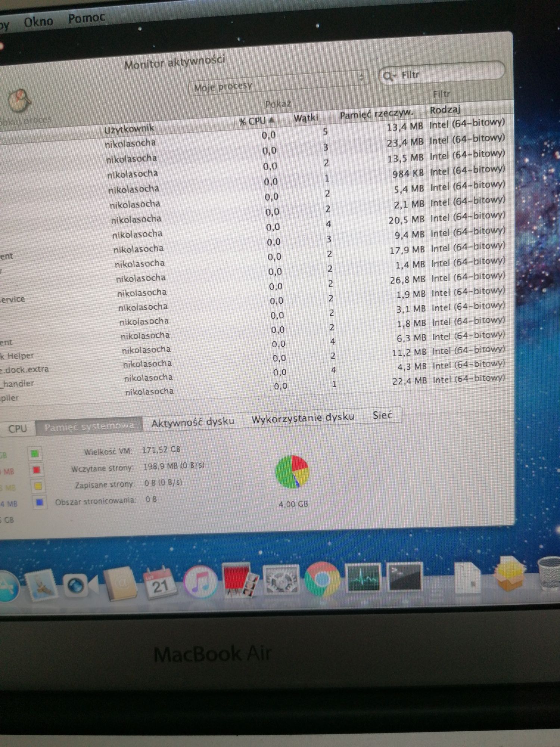This screenshot has height=747, width=560.
Task: Open the document file icon in the Dock
Action: coord(467,578)
